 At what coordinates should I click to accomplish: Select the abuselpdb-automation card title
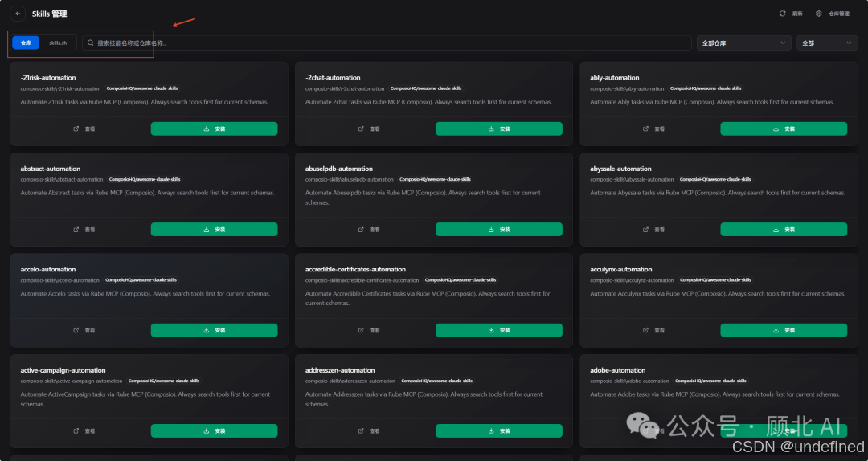(x=339, y=169)
